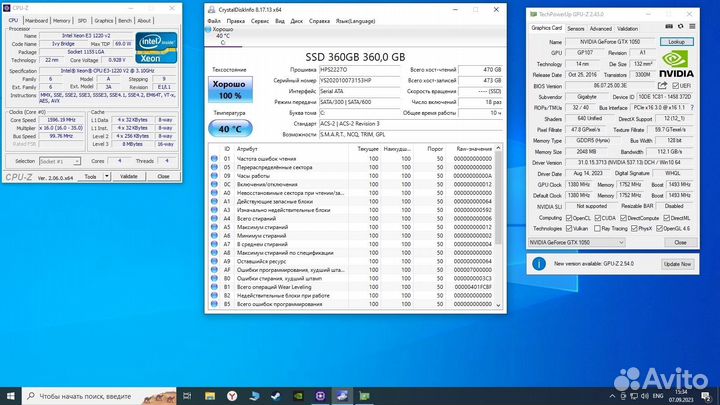Click the status circle for attribute 01 row

[214, 158]
